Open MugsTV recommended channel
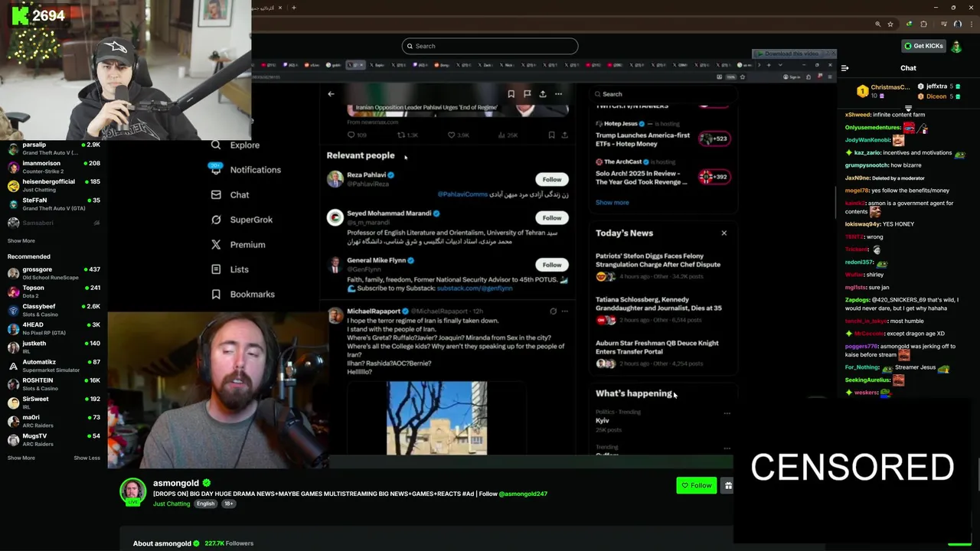 tap(54, 439)
